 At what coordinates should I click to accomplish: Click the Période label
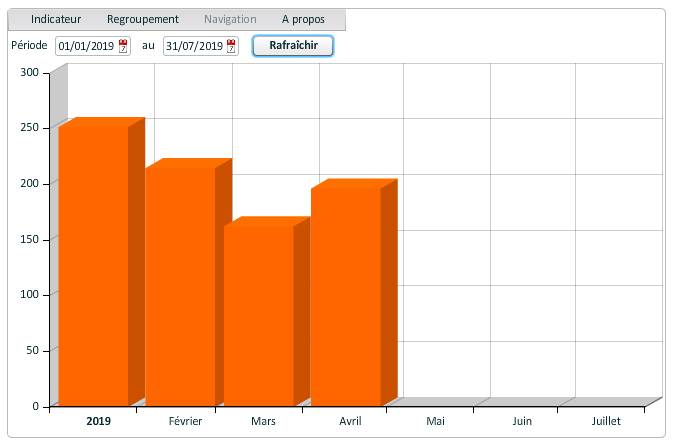point(29,45)
